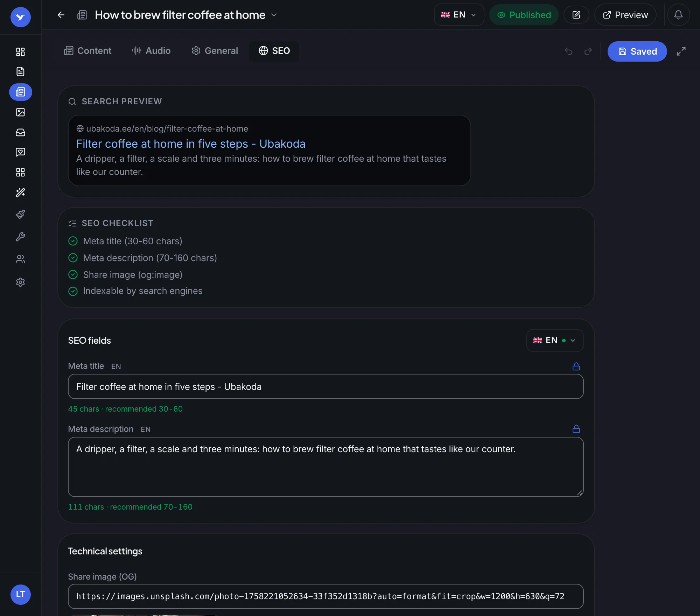The width and height of the screenshot is (700, 616).
Task: Toggle the Meta description lock icon
Action: pos(576,429)
